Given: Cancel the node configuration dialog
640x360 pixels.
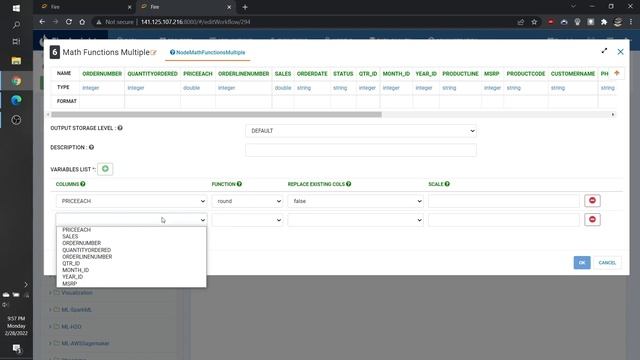Looking at the screenshot, I should pos(607,262).
